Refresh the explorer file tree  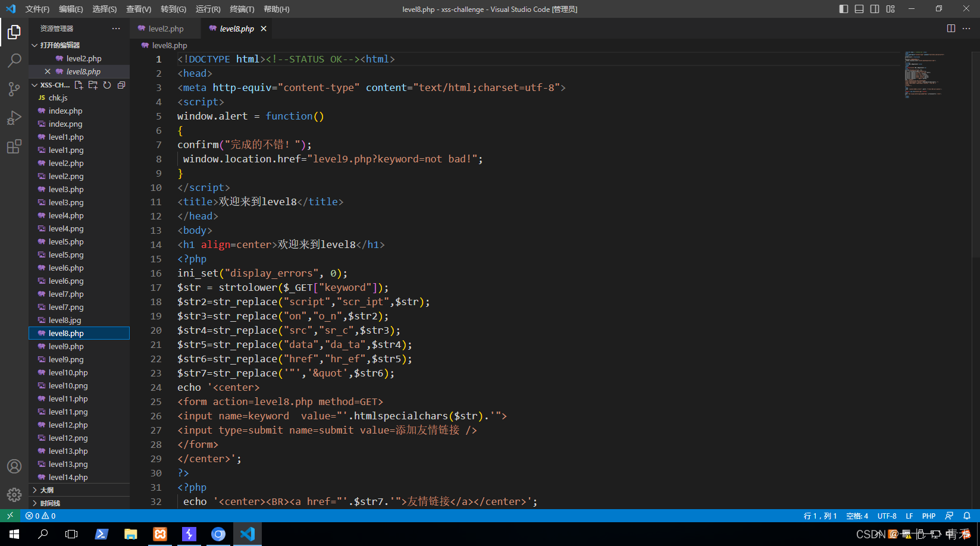107,85
